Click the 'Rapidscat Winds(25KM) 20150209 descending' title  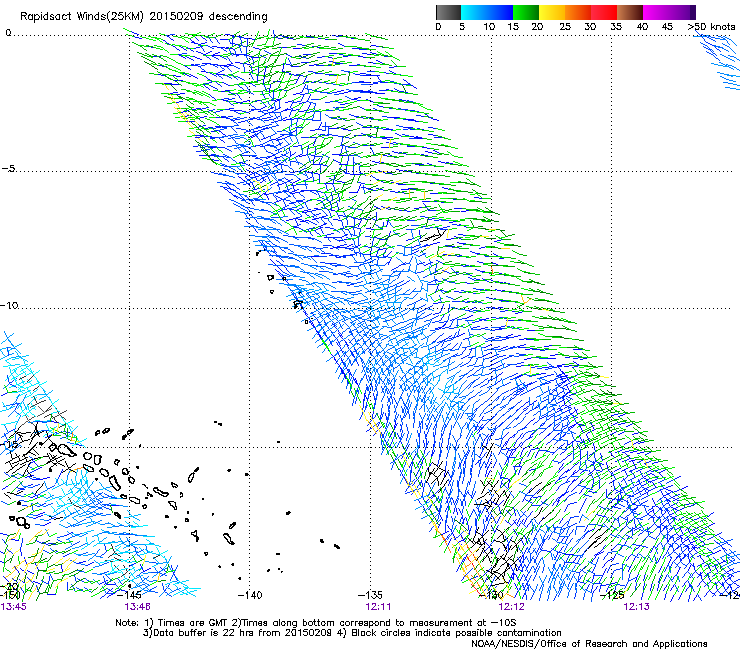tap(143, 17)
